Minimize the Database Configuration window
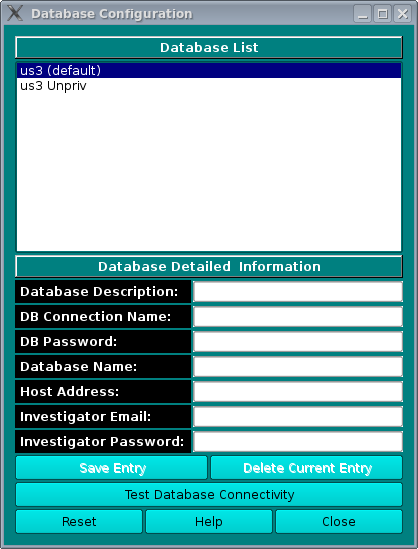 pos(362,14)
